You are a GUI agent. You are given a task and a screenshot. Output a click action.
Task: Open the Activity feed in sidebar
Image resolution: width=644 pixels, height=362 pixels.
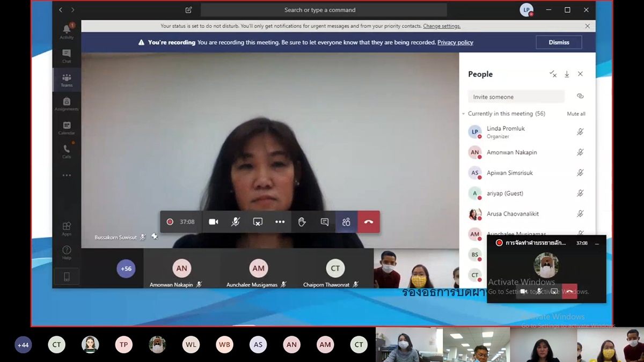(x=67, y=31)
